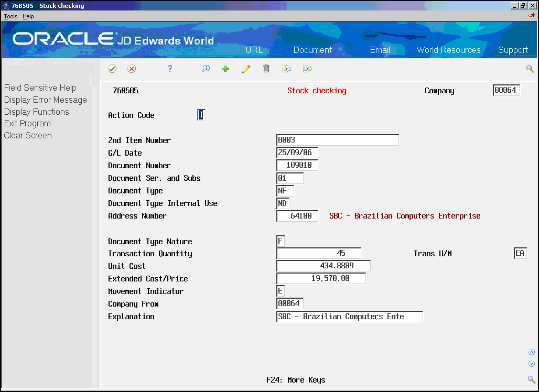Image resolution: width=539 pixels, height=392 pixels.
Task: Focus the Extended Cost/Price field
Action: click(321, 278)
